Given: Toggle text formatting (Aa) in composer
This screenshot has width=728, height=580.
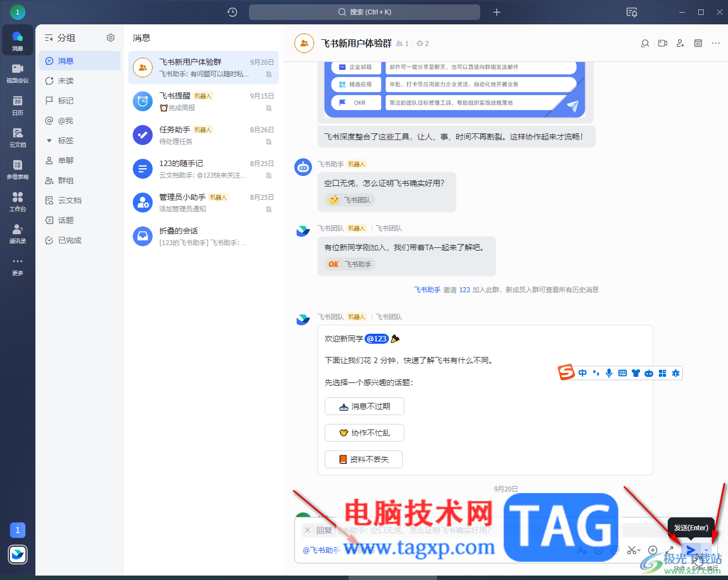Looking at the screenshot, I should click(582, 550).
